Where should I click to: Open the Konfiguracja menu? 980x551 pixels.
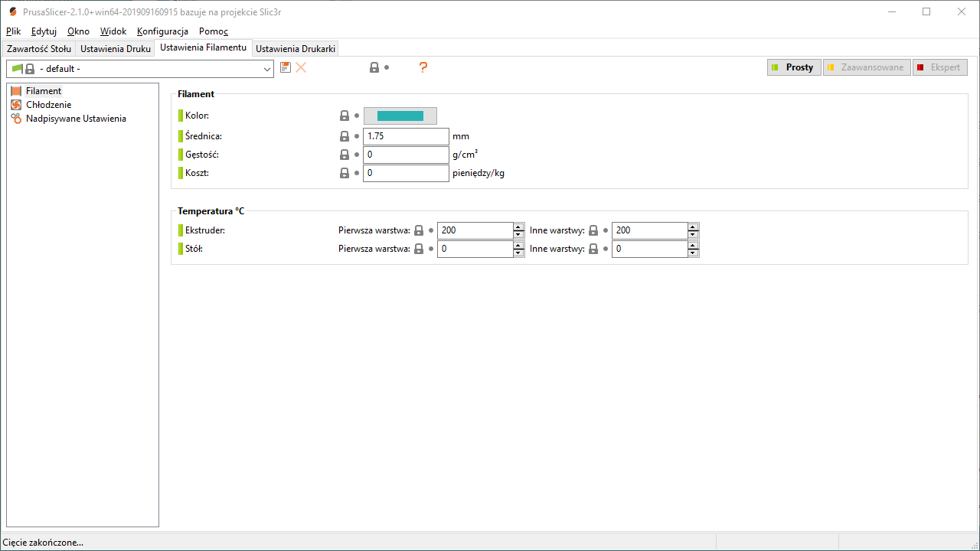162,31
